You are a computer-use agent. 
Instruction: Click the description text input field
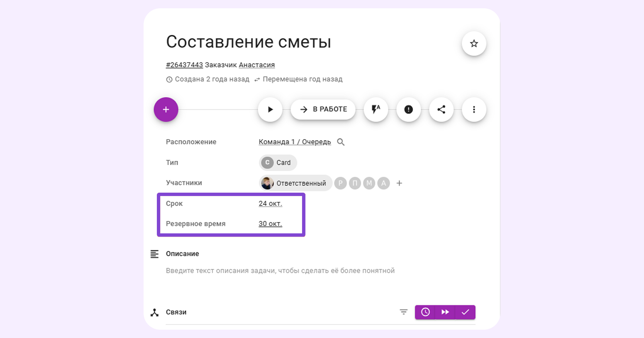pyautogui.click(x=280, y=271)
